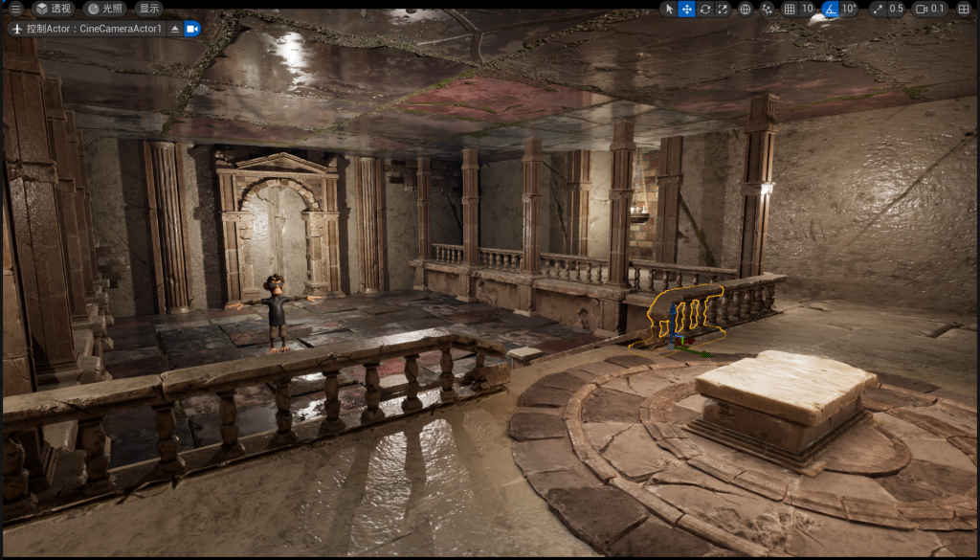Open the viewport options hamburger menu
The width and height of the screenshot is (980, 560).
tap(15, 9)
